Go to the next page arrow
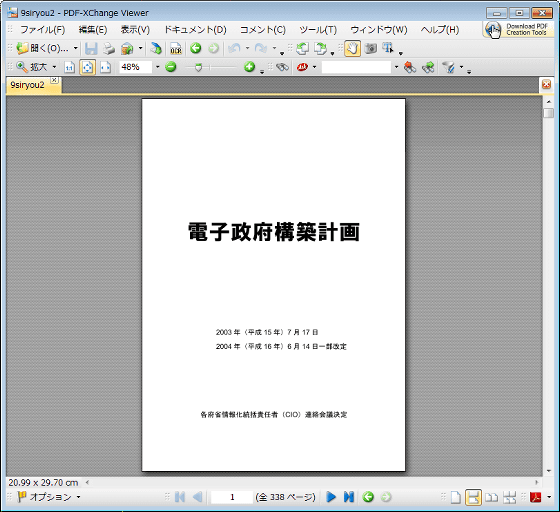 tap(331, 497)
